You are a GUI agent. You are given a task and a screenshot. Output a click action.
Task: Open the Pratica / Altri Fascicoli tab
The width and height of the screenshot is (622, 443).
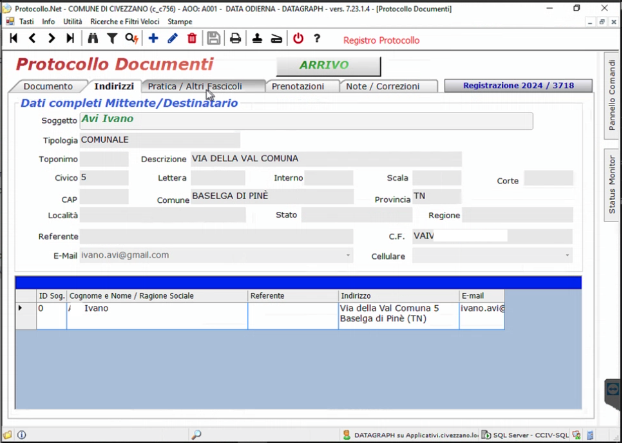[x=195, y=87]
